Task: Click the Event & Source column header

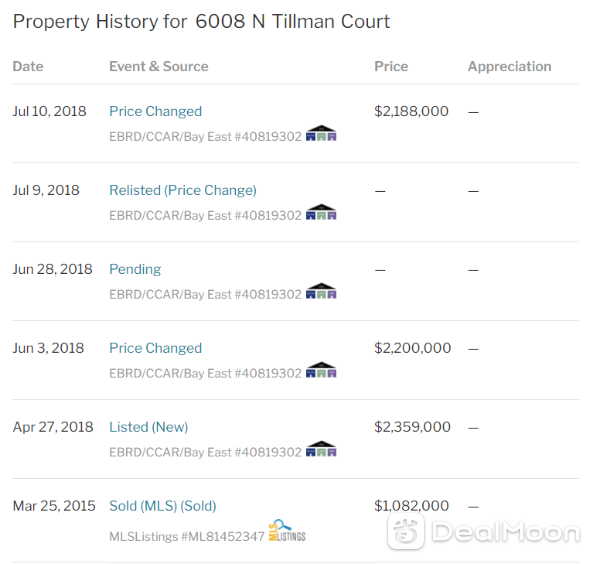Action: [x=159, y=66]
